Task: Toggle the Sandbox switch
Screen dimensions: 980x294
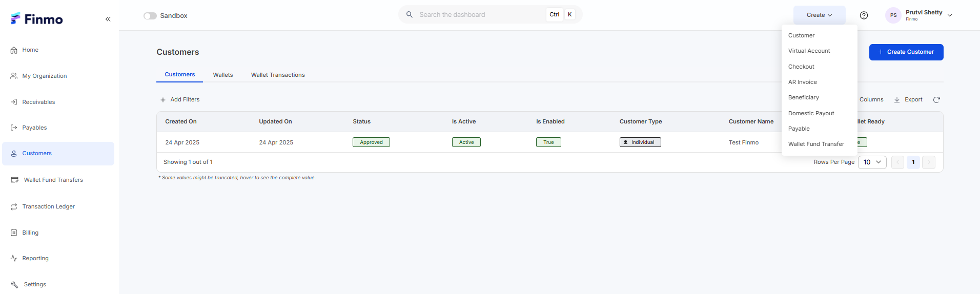Action: click(x=150, y=16)
